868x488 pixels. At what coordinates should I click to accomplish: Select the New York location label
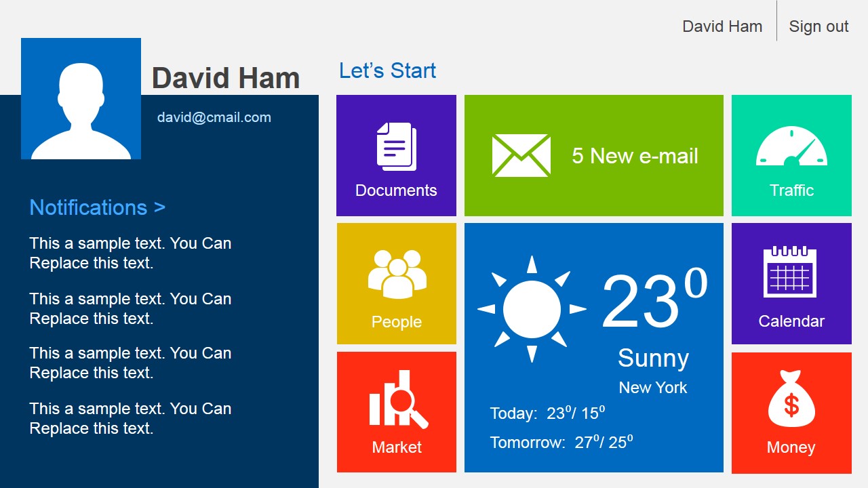coord(653,388)
